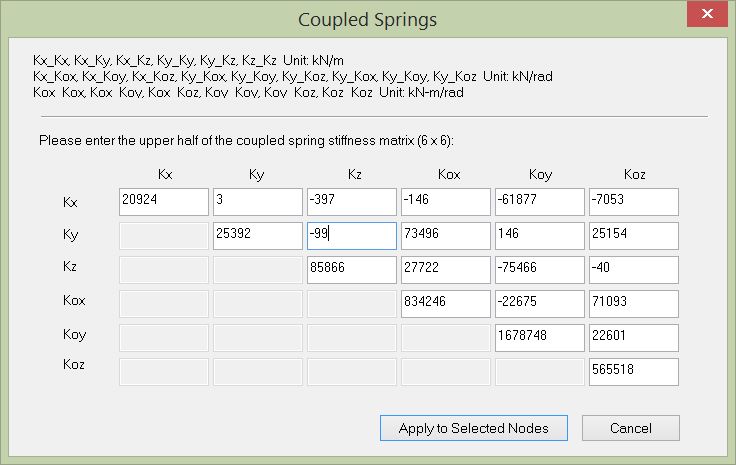Click the disabled Kox-Kz cell

352,304
